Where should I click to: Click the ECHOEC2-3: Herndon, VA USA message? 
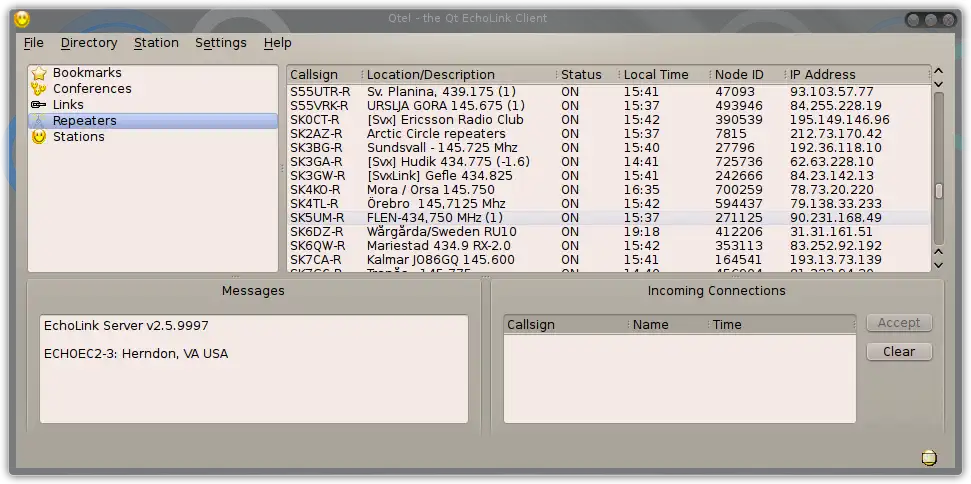click(x=136, y=354)
